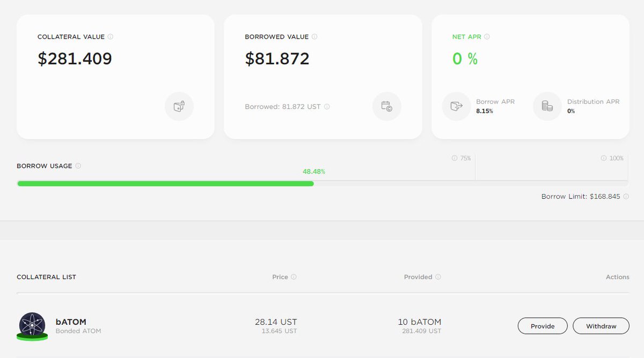Click the Distribution APR coins icon
Screen dimensions: 644x358
click(547, 106)
